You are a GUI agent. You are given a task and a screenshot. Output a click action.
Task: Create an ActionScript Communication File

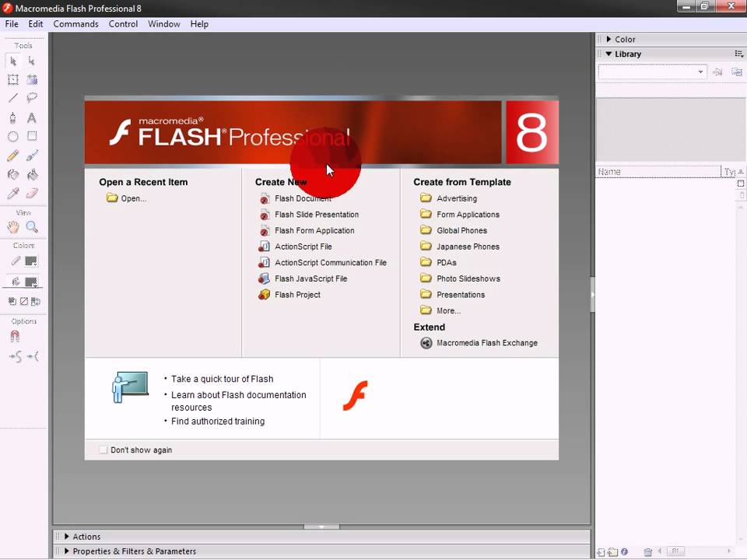[x=322, y=263]
